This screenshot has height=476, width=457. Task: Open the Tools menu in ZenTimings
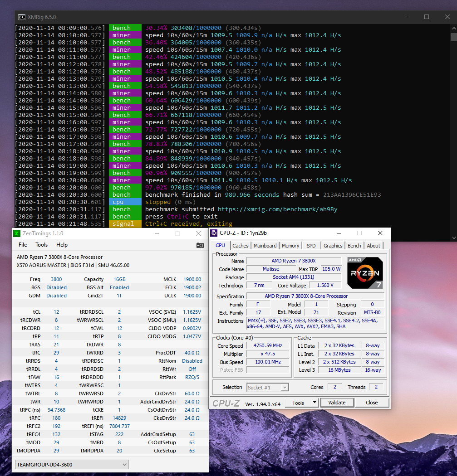42,245
